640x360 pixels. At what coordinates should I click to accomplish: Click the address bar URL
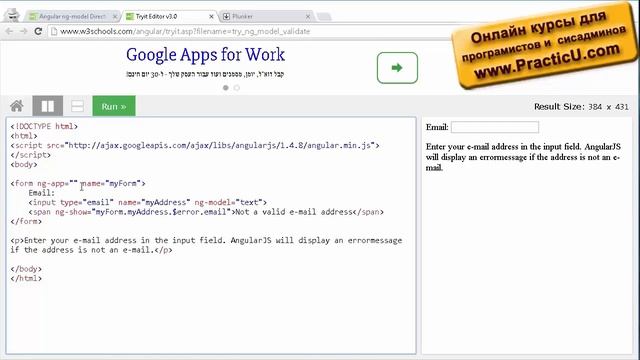(185, 31)
